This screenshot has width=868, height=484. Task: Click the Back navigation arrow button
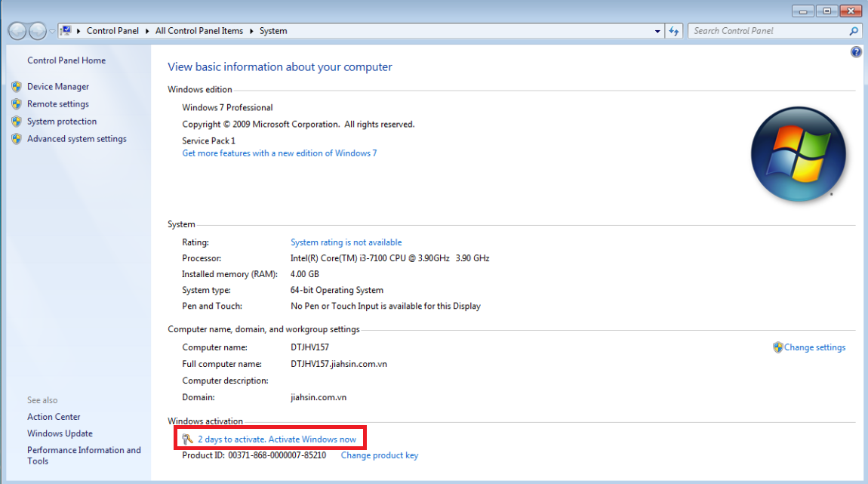pos(17,31)
